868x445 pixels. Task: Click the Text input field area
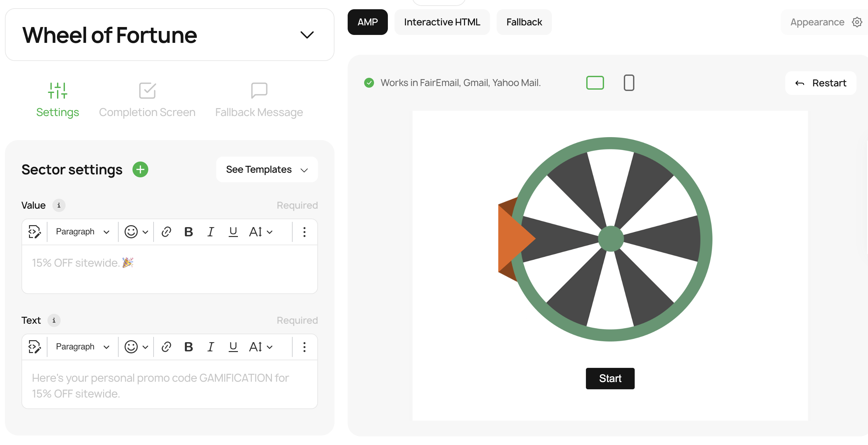[170, 386]
